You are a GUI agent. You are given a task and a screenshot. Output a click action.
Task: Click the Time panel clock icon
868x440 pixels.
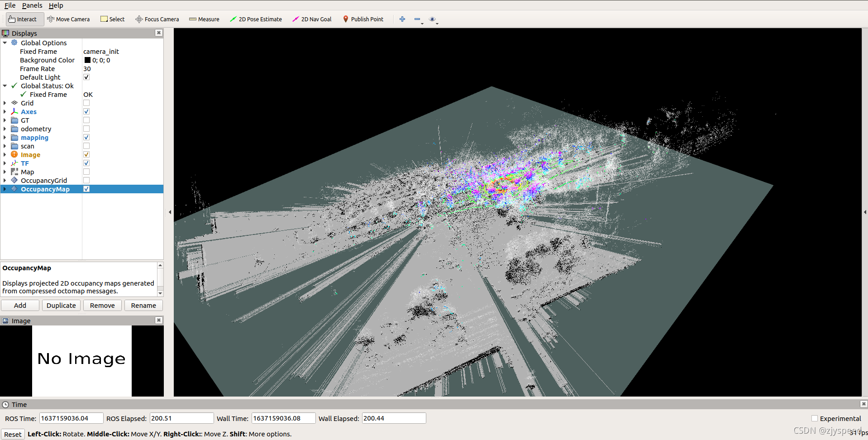(x=5, y=405)
